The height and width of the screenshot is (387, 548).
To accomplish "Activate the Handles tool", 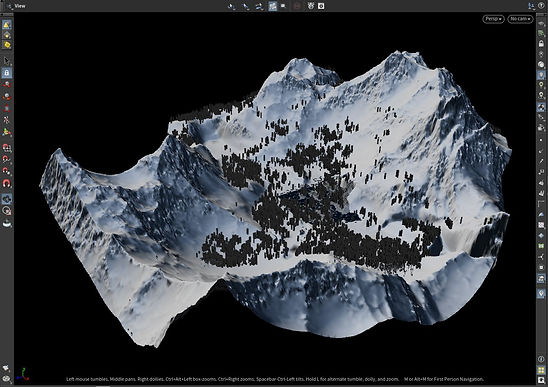I will (x=7, y=132).
